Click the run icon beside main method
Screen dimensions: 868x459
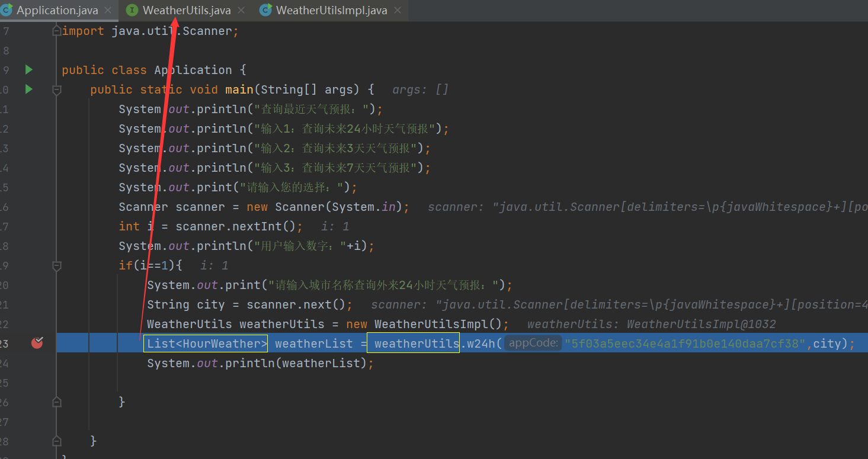pos(28,89)
